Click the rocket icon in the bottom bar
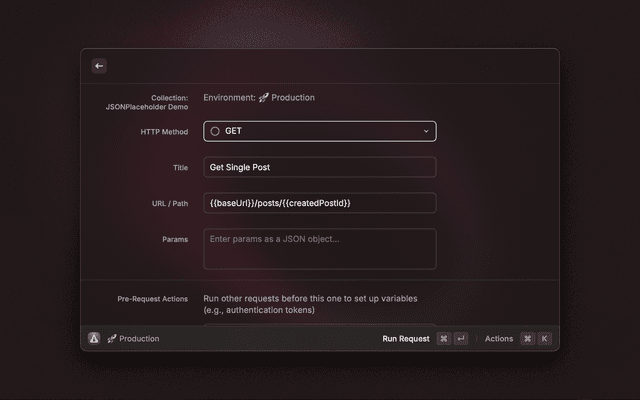Image resolution: width=640 pixels, height=400 pixels. point(112,339)
